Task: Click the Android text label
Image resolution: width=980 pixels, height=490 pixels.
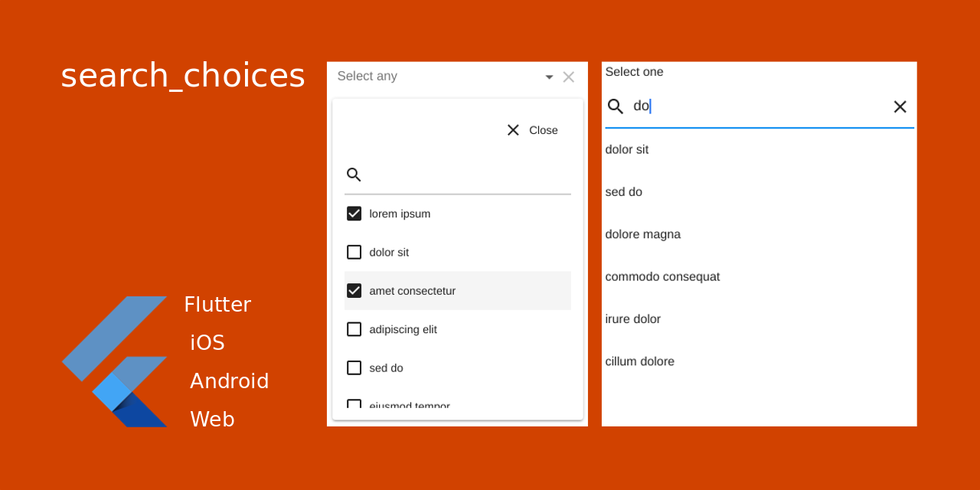Action: click(x=230, y=381)
